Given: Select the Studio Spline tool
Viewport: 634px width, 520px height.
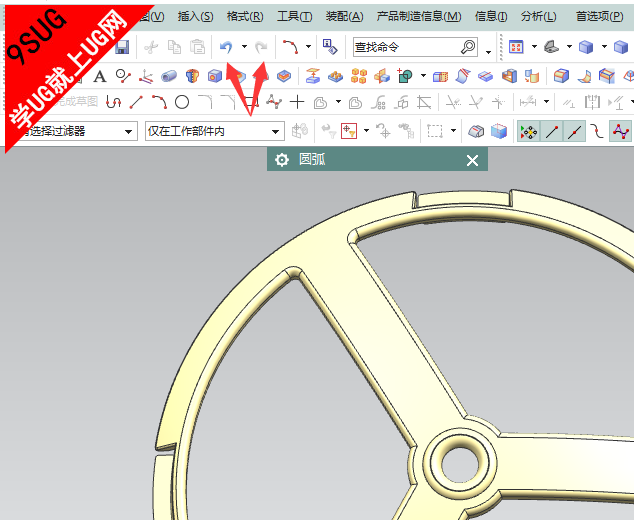Looking at the screenshot, I should (x=274, y=102).
